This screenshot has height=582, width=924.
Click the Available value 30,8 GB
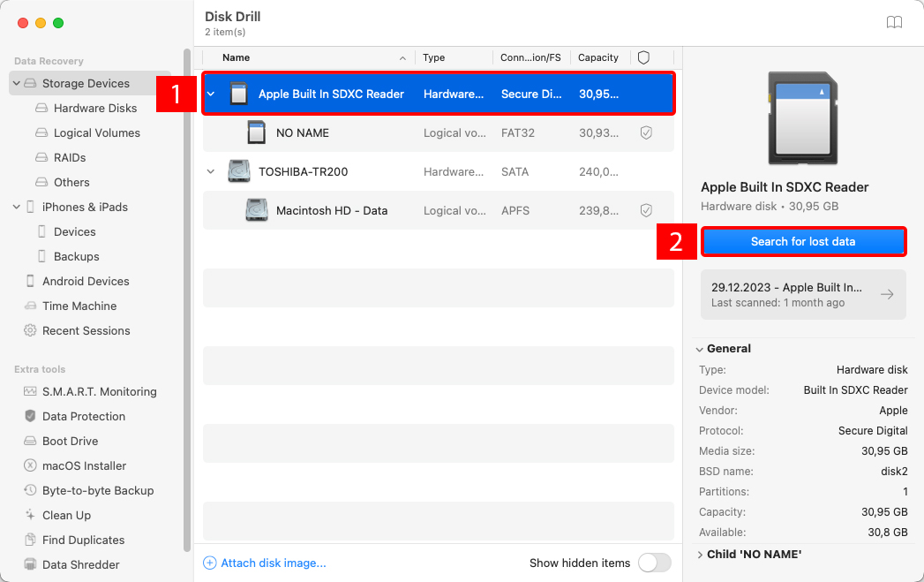[x=888, y=533]
